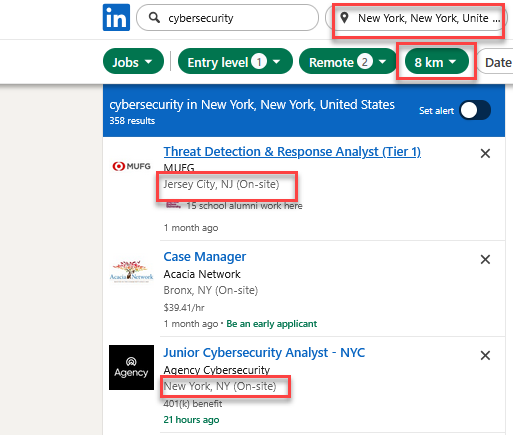
Task: Click Jersey City, NJ (On-site) text
Action: [x=221, y=184]
